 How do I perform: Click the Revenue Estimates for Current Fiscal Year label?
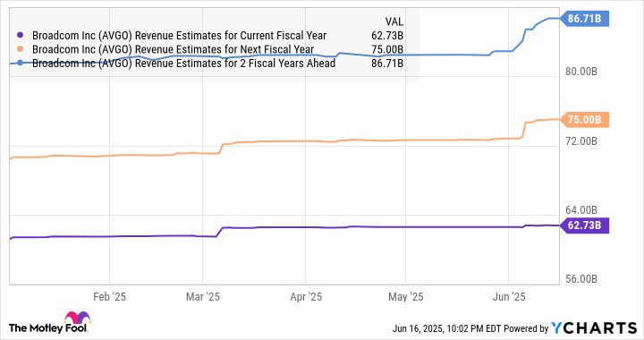(180, 36)
